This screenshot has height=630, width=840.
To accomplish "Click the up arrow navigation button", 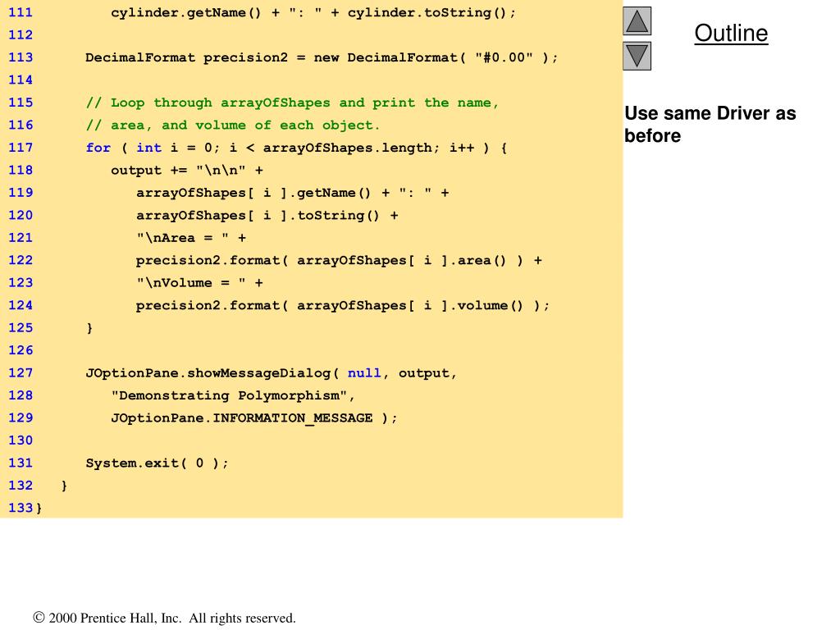I will 637,21.
